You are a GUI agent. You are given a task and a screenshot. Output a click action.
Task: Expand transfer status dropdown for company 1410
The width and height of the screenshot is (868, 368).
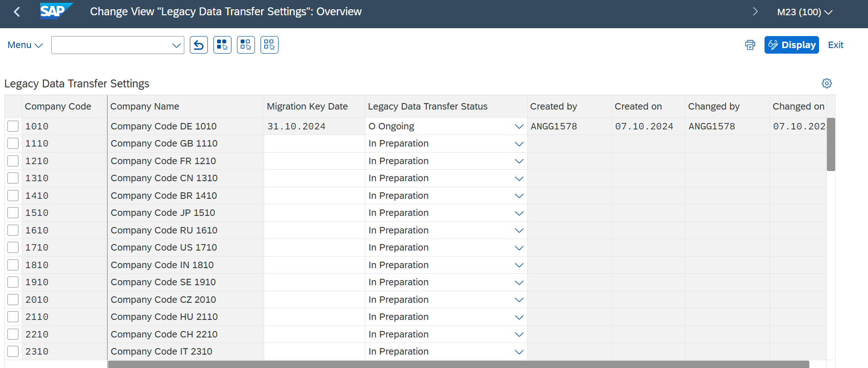click(x=519, y=196)
